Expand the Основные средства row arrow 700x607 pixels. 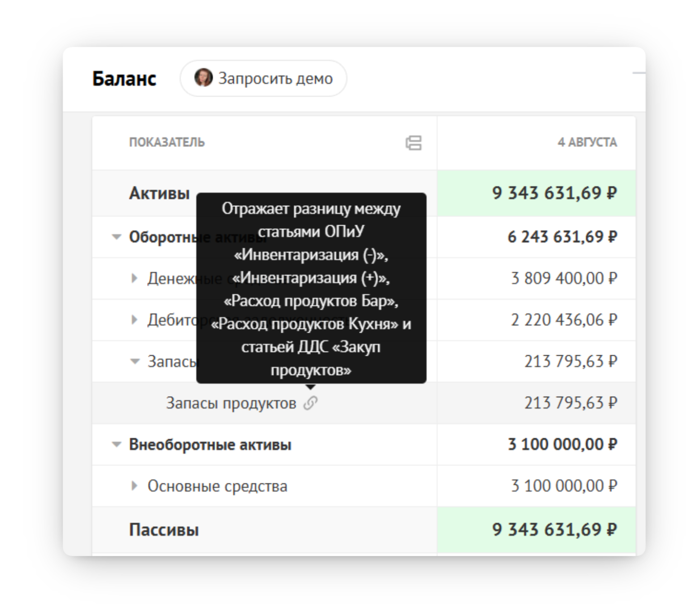point(134,486)
